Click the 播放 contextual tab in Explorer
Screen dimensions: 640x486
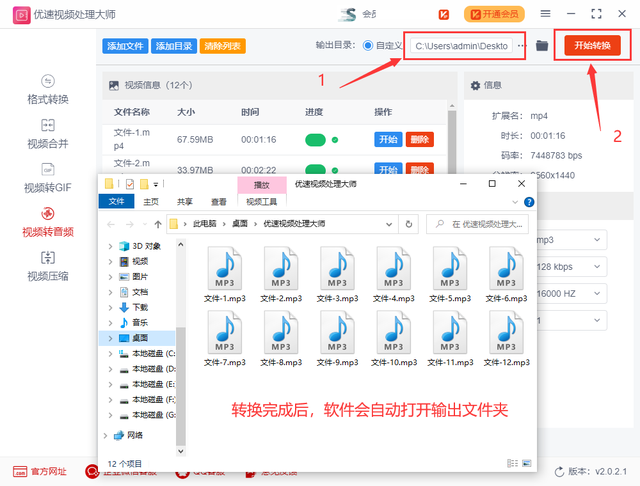click(262, 185)
